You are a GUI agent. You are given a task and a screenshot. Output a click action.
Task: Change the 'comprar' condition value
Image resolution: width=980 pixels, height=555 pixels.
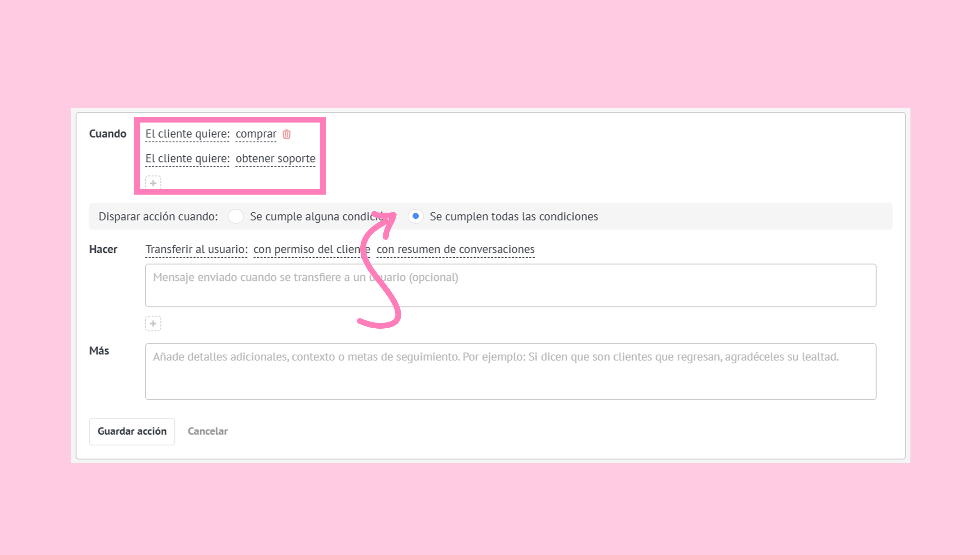tap(256, 134)
